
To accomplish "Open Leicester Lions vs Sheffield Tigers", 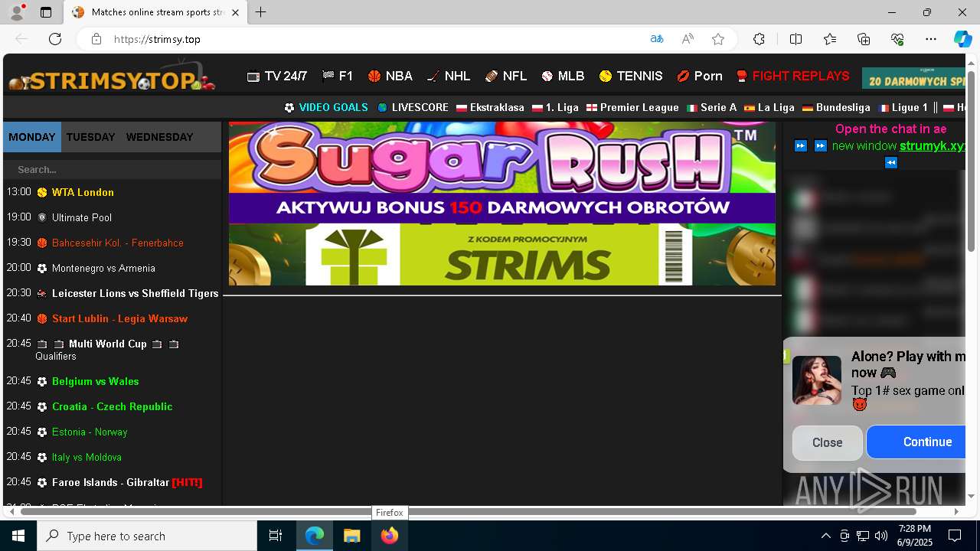I will tap(135, 293).
